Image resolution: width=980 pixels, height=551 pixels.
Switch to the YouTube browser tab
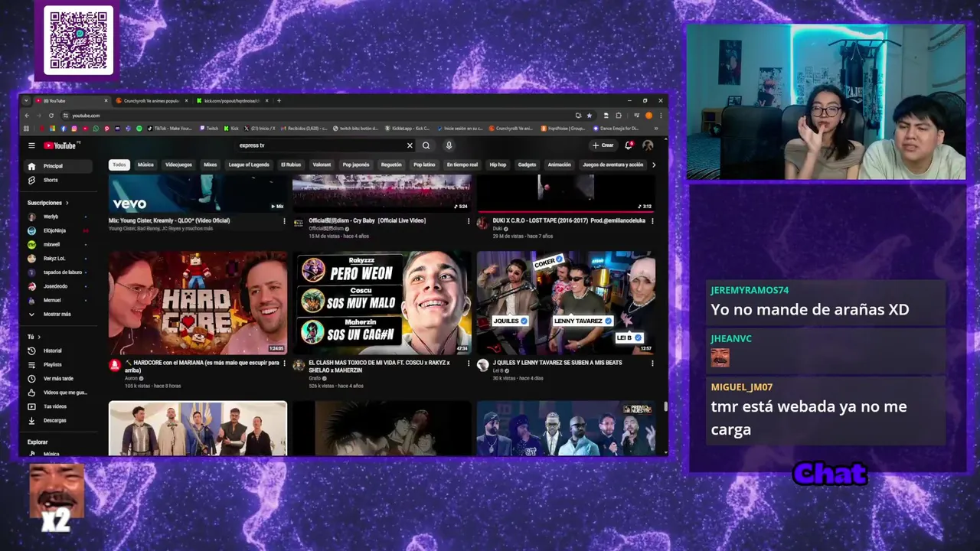(70, 101)
